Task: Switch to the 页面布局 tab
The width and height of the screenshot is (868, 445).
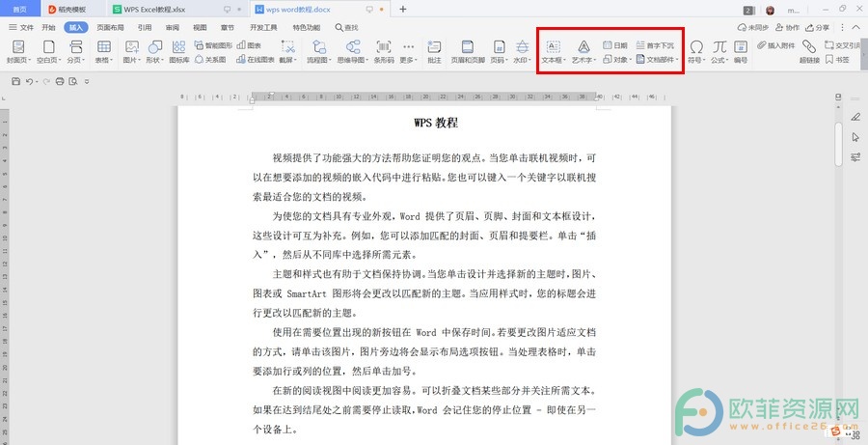Action: [110, 27]
